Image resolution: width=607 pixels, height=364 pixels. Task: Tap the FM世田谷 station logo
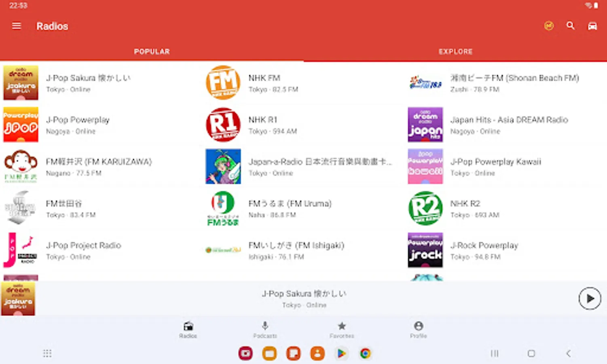[x=21, y=208]
